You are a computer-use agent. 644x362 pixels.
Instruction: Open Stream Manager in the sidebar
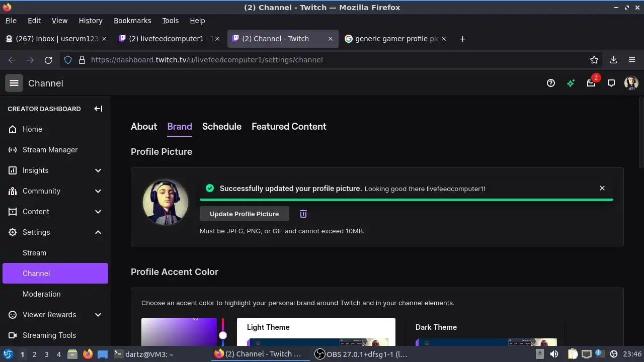click(55, 150)
